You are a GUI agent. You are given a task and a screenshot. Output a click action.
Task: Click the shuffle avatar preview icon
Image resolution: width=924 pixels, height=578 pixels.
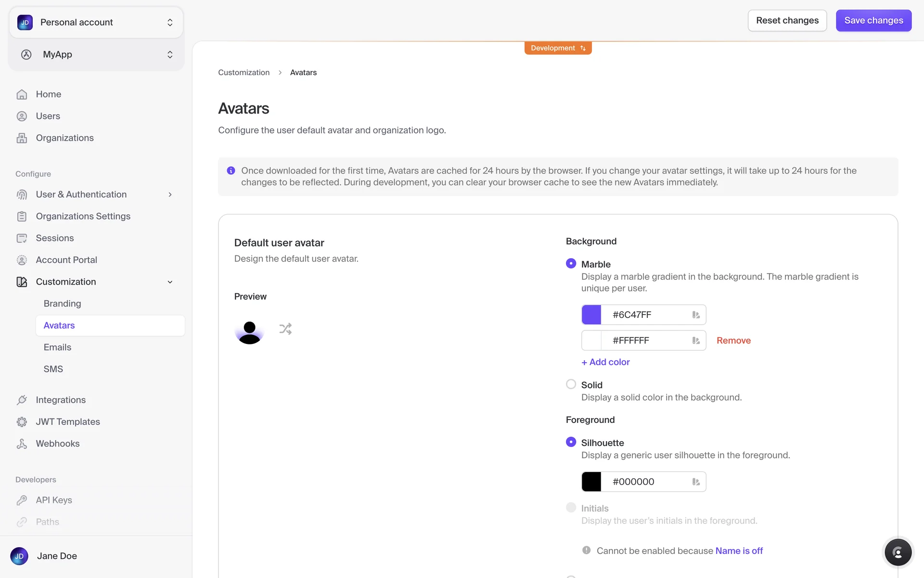285,329
